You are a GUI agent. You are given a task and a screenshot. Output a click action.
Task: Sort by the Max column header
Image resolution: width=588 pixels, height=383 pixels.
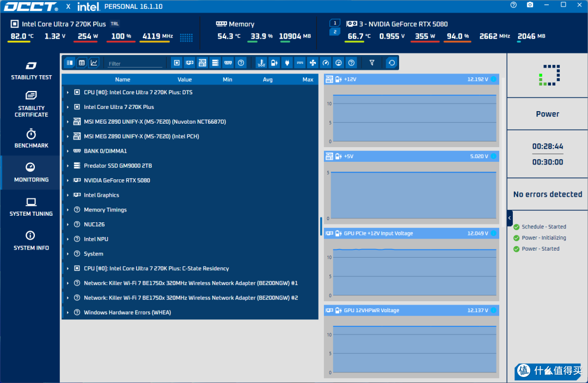pyautogui.click(x=308, y=80)
